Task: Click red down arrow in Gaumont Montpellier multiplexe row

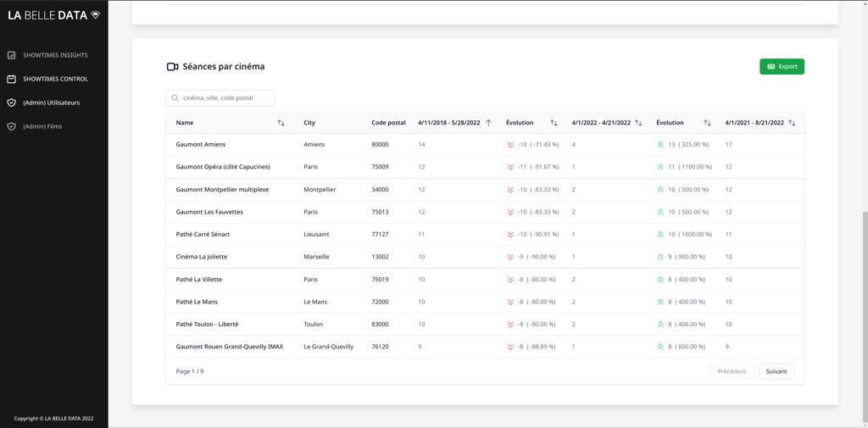Action: coord(510,189)
